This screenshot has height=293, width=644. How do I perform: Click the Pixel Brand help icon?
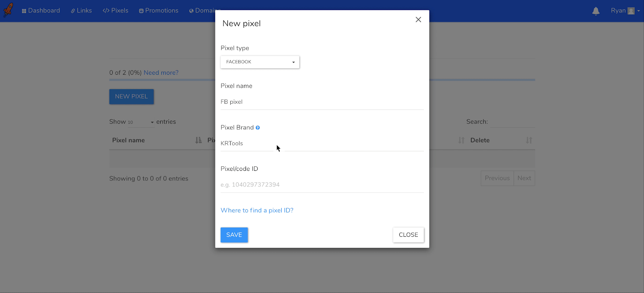pyautogui.click(x=258, y=128)
